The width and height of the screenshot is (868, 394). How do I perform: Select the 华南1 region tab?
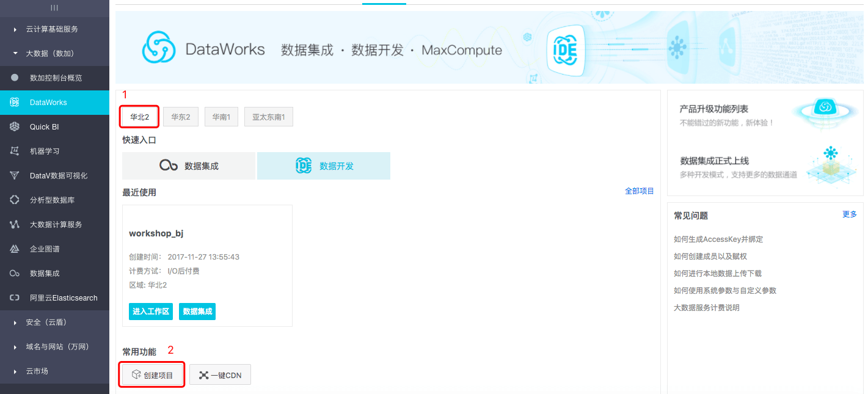click(x=221, y=117)
